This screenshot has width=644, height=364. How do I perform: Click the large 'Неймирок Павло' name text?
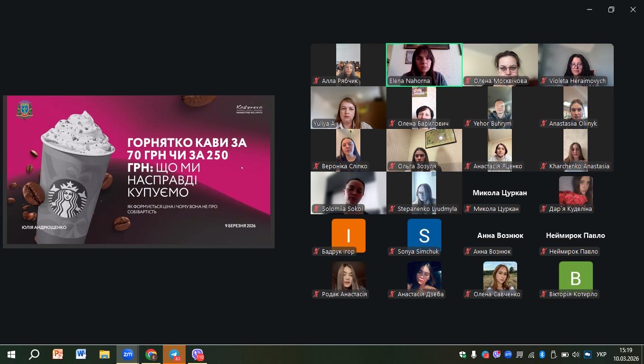coord(575,236)
